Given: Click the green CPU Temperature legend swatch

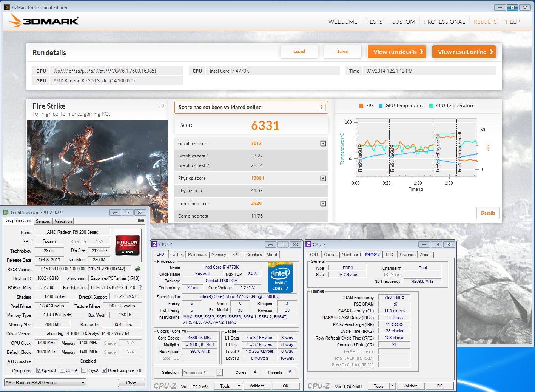Looking at the screenshot, I should (x=431, y=106).
